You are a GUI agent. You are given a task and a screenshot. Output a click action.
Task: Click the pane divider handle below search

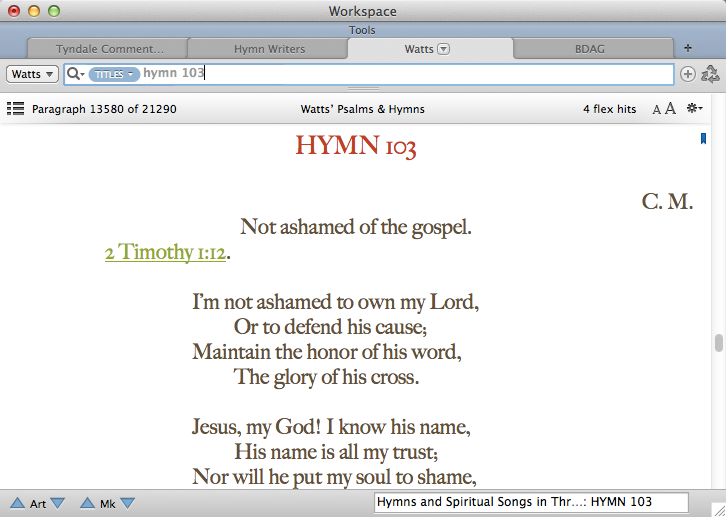click(x=363, y=88)
